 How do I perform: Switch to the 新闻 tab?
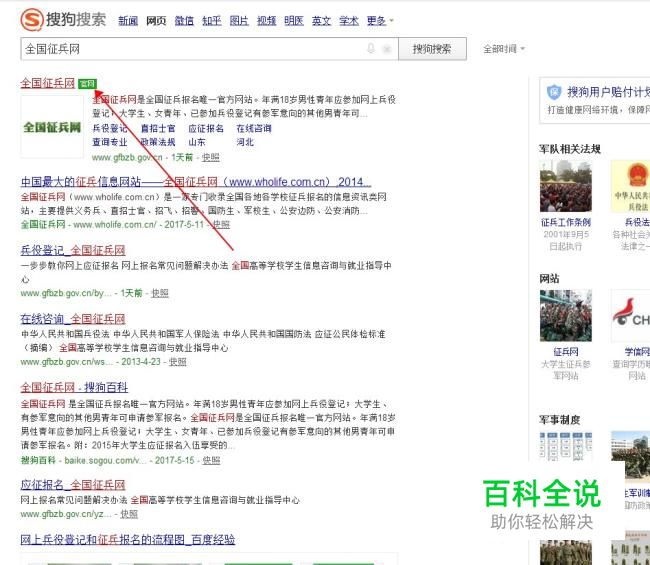point(128,20)
